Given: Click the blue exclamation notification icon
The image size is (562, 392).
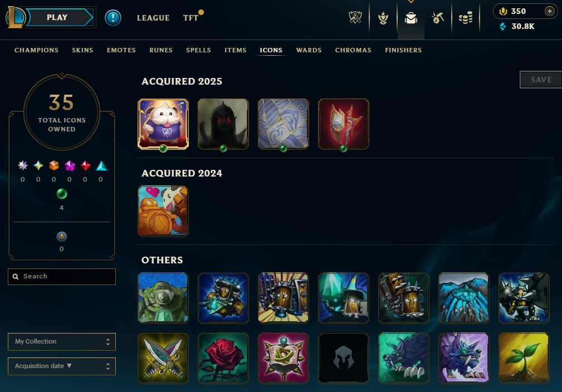Looking at the screenshot, I should tap(113, 18).
